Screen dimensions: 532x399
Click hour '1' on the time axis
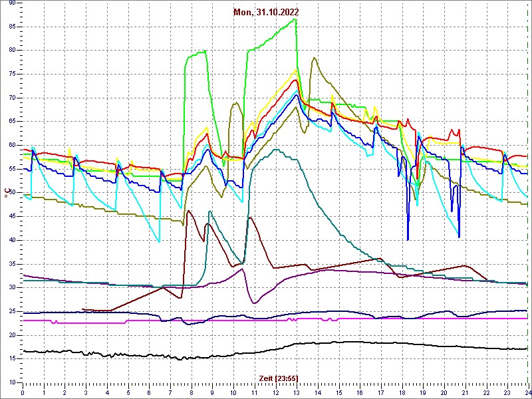pos(44,392)
